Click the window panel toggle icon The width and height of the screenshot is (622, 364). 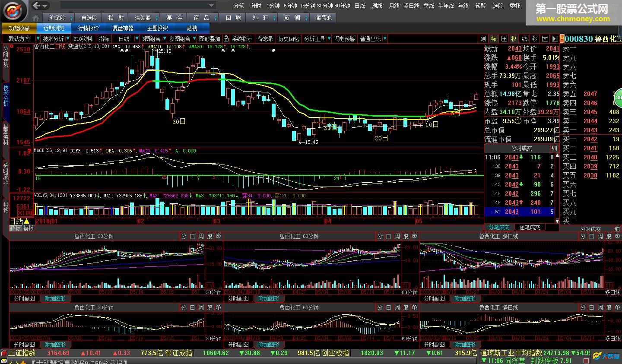(545, 39)
